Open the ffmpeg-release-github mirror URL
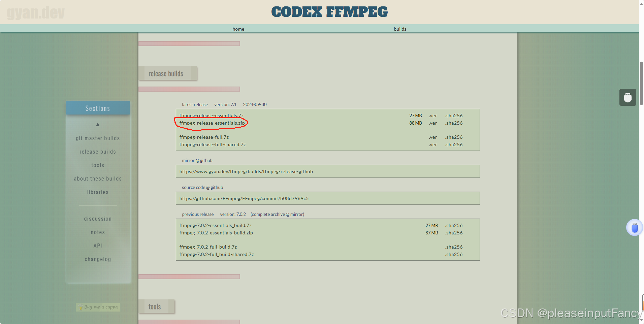 [x=246, y=171]
